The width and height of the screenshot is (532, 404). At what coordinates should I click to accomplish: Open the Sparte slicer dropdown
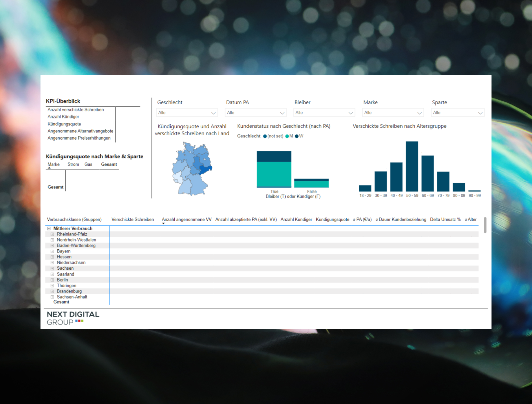[x=458, y=113]
